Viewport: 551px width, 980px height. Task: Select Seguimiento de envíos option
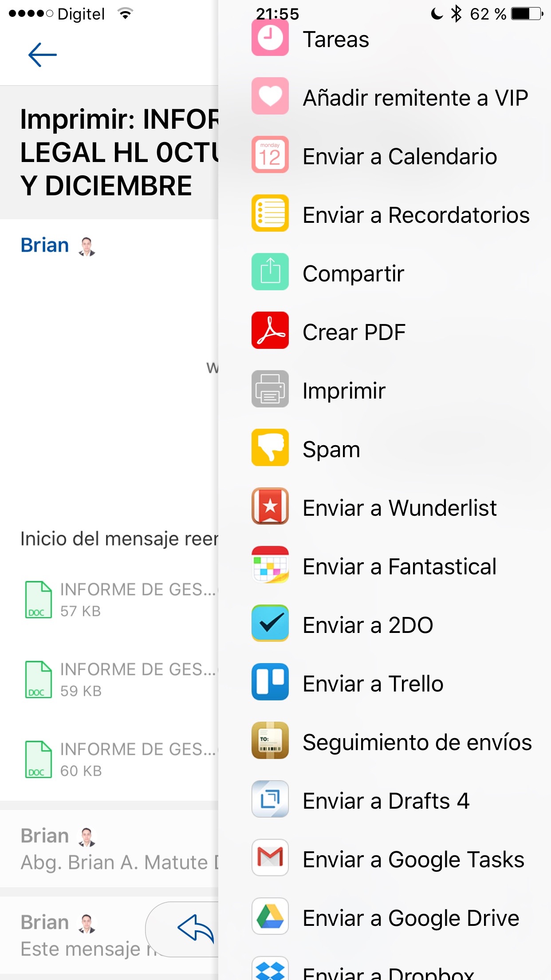[x=417, y=742]
